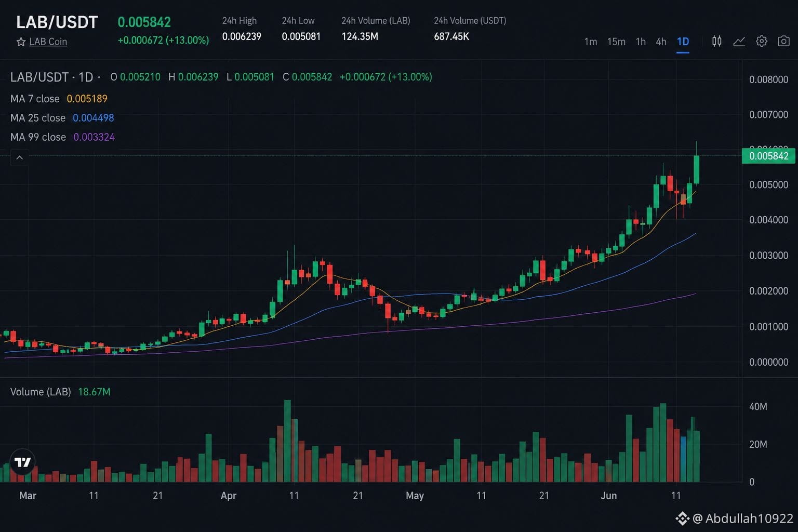798x532 pixels.
Task: Click the header price 0.005842
Action: 144,22
